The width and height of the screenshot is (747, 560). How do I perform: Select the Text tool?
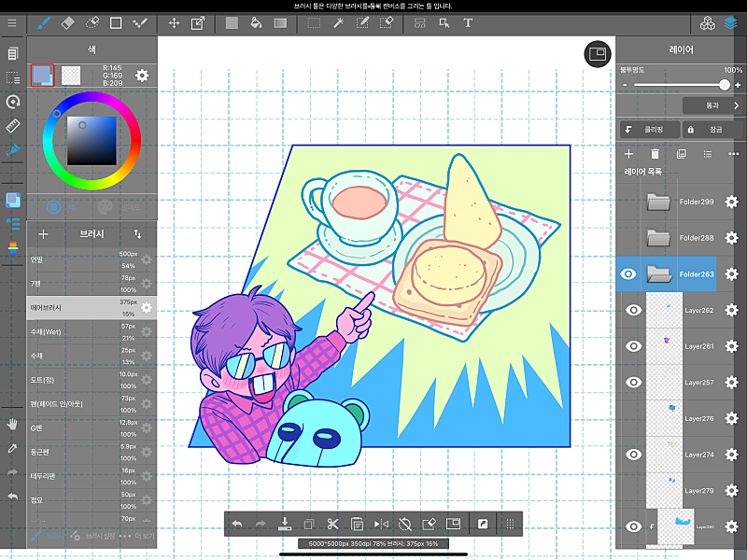(468, 22)
